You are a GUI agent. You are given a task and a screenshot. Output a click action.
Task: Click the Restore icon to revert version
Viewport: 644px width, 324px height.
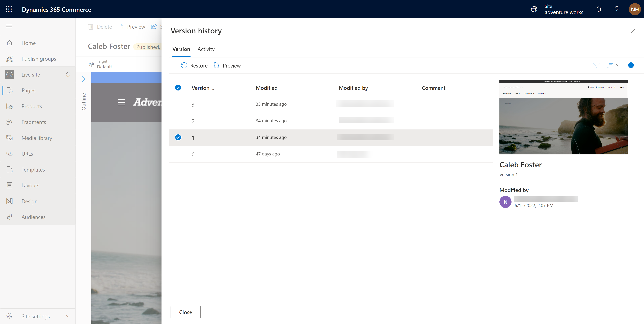(184, 65)
